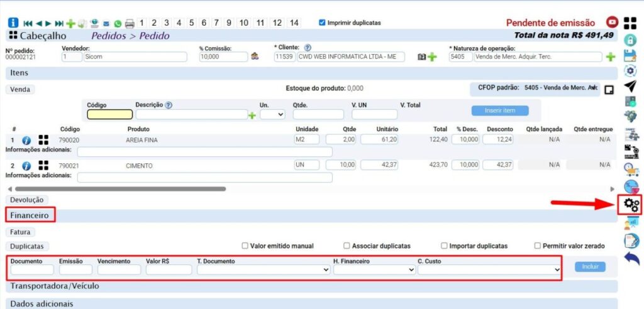
Task: Select page tab 1
Action: pyautogui.click(x=142, y=23)
